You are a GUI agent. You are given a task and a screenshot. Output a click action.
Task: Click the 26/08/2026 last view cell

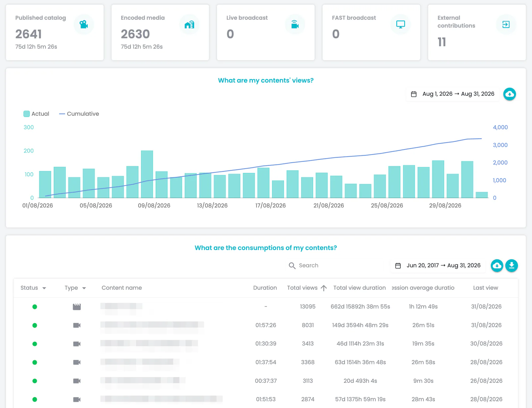click(486, 381)
